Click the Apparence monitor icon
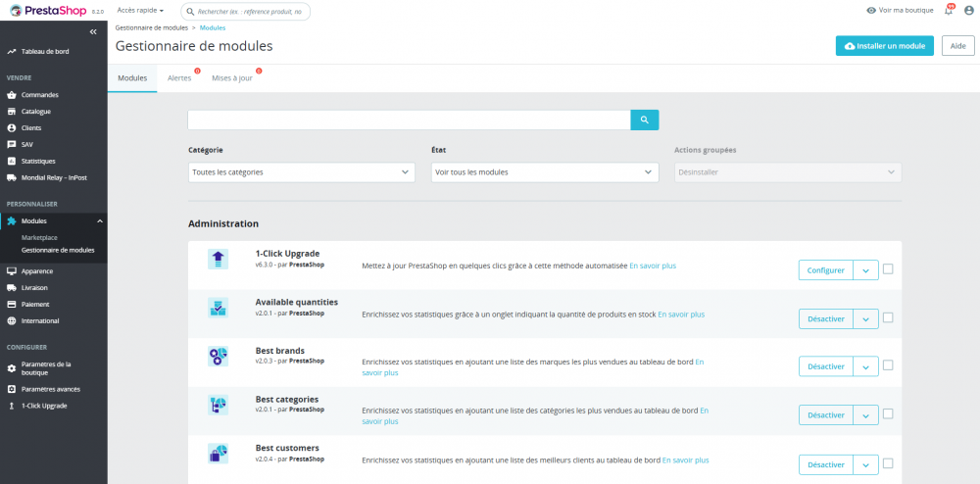 click(11, 271)
